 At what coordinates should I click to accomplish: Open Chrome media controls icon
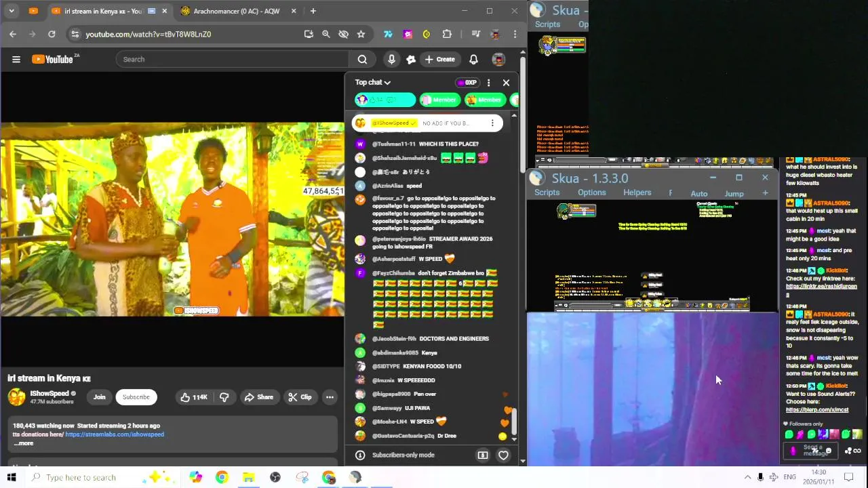click(x=476, y=34)
